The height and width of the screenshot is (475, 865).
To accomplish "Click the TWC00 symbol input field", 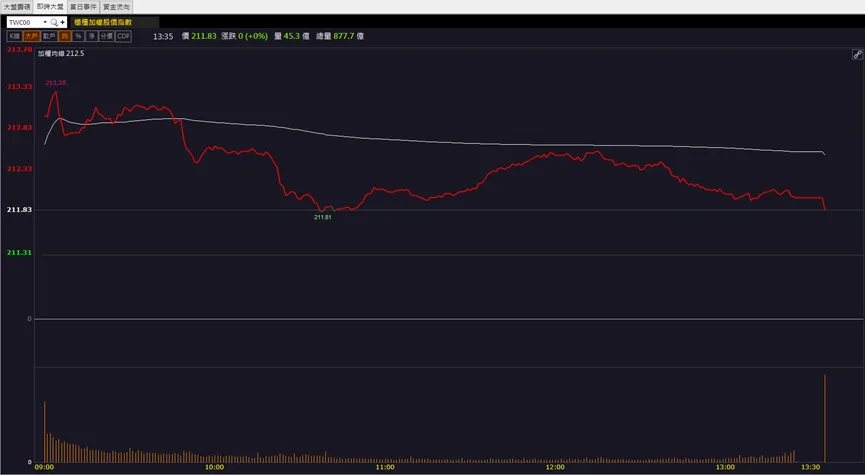I will click(x=26, y=23).
